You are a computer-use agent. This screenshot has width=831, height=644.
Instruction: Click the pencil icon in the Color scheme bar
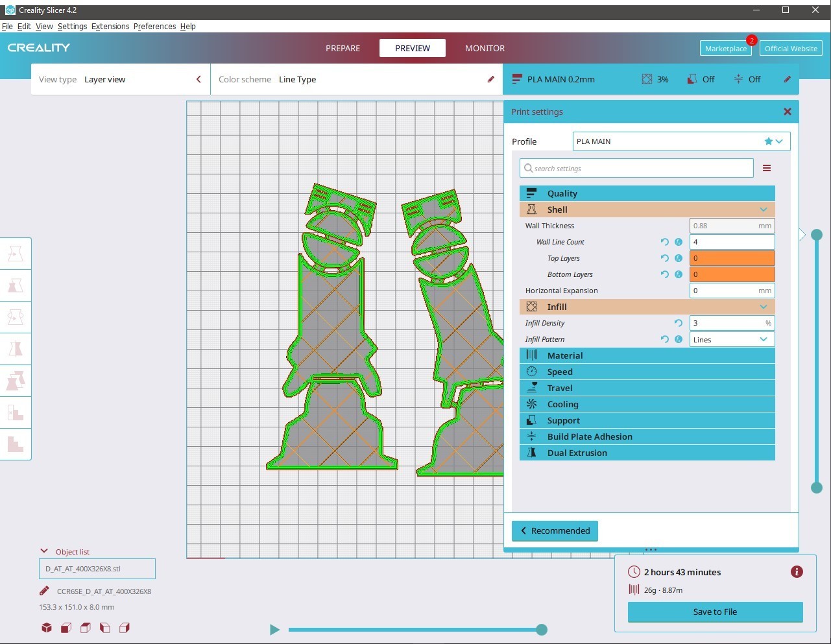(490, 79)
